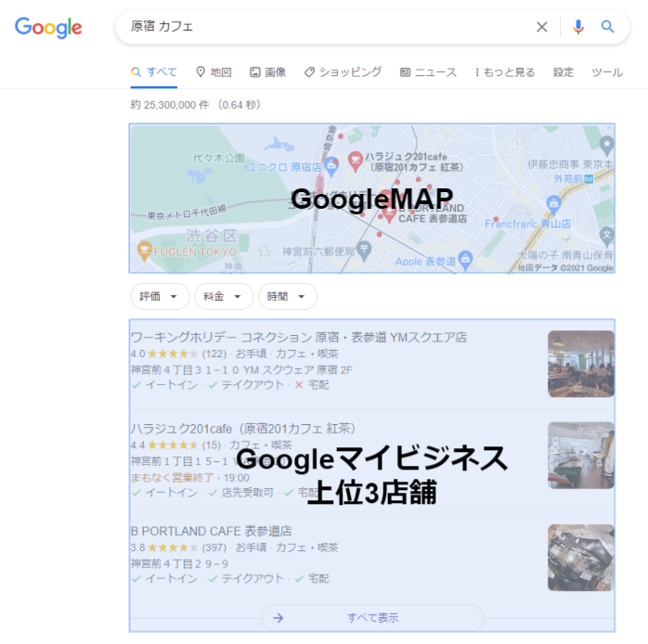Open 設定 settings link
This screenshot has width=648, height=644.
(x=564, y=72)
